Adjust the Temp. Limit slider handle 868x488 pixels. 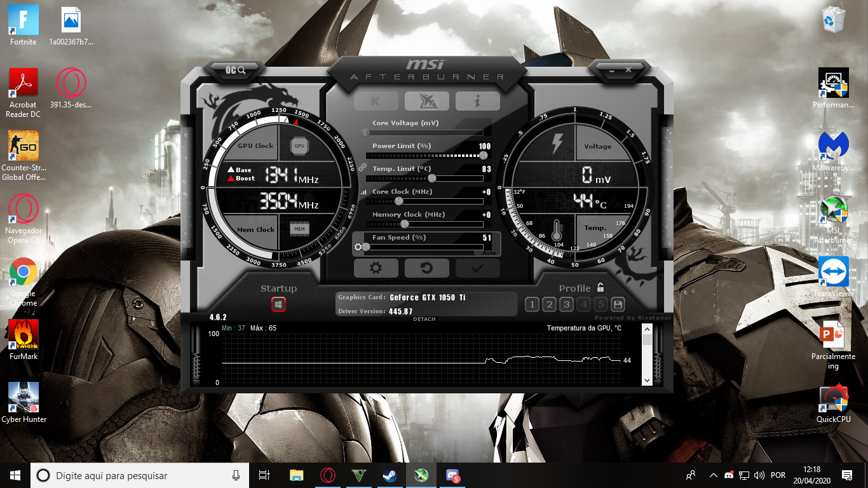click(x=432, y=179)
